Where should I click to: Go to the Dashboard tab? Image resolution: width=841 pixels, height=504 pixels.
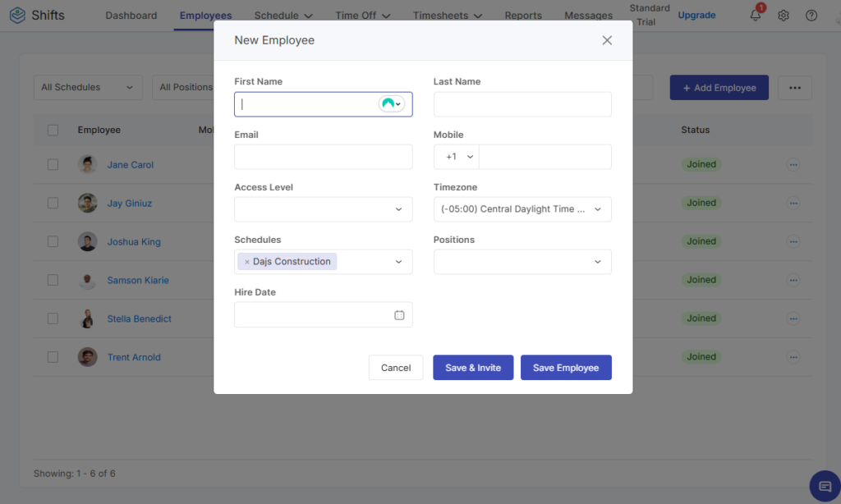131,16
